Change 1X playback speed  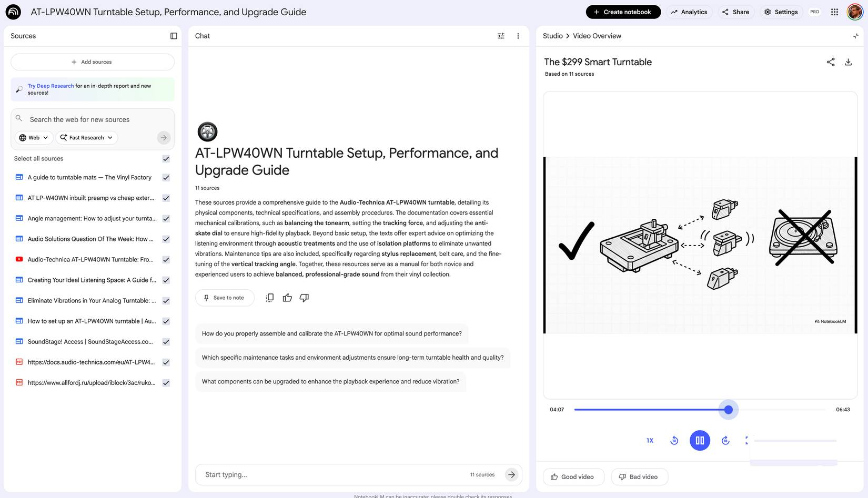[x=650, y=441]
